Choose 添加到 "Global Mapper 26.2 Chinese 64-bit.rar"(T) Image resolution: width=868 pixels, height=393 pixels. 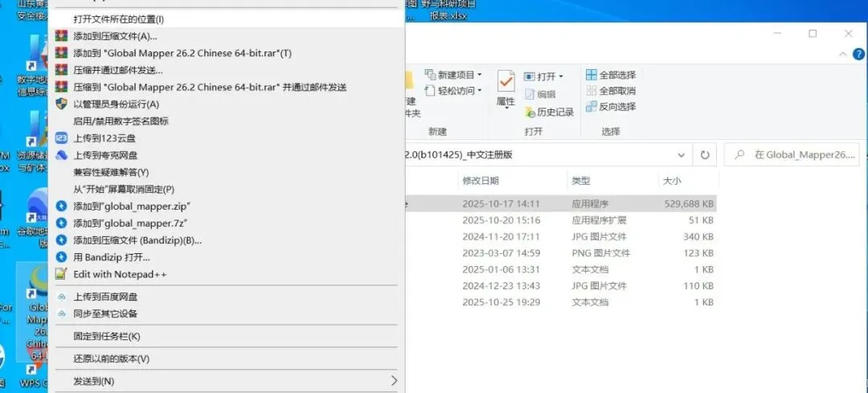click(182, 53)
